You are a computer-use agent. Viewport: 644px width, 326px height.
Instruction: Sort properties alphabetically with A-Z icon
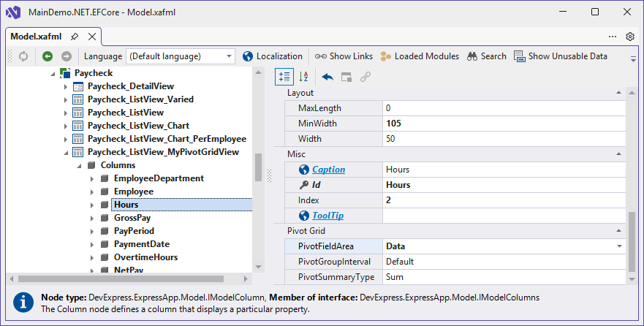pos(303,77)
